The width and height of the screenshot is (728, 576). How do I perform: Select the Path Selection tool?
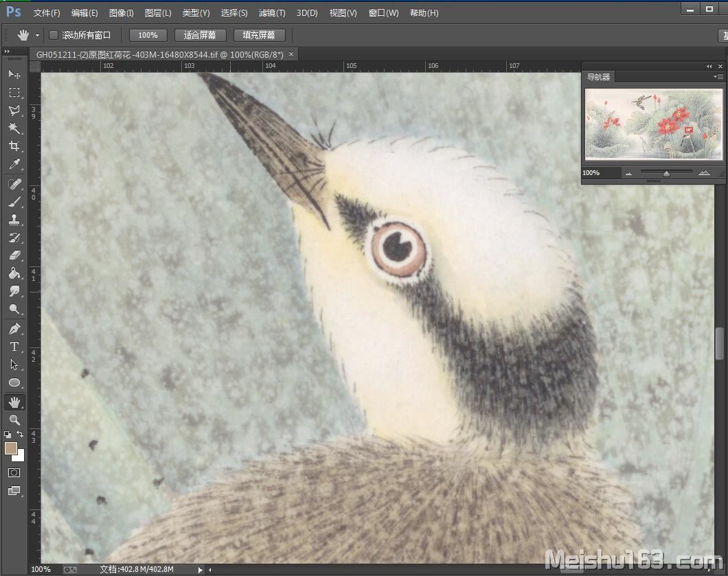14,365
